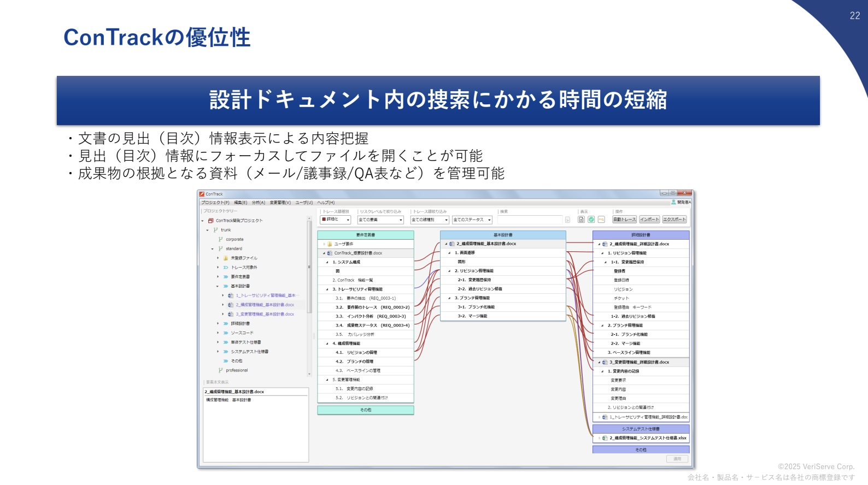868x485 pixels.
Task: Click the その他 header below requirements column
Action: [366, 410]
